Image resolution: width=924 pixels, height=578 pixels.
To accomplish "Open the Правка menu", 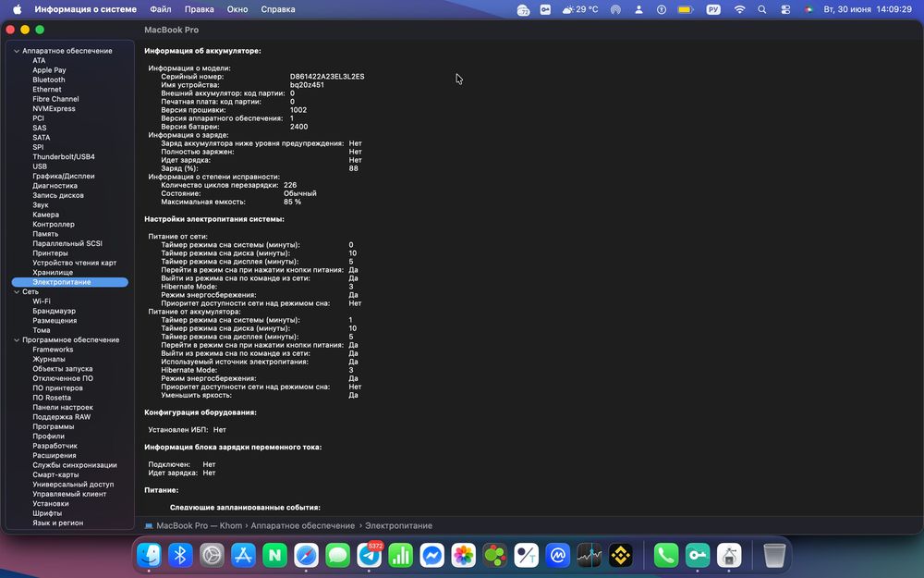I will [x=200, y=9].
